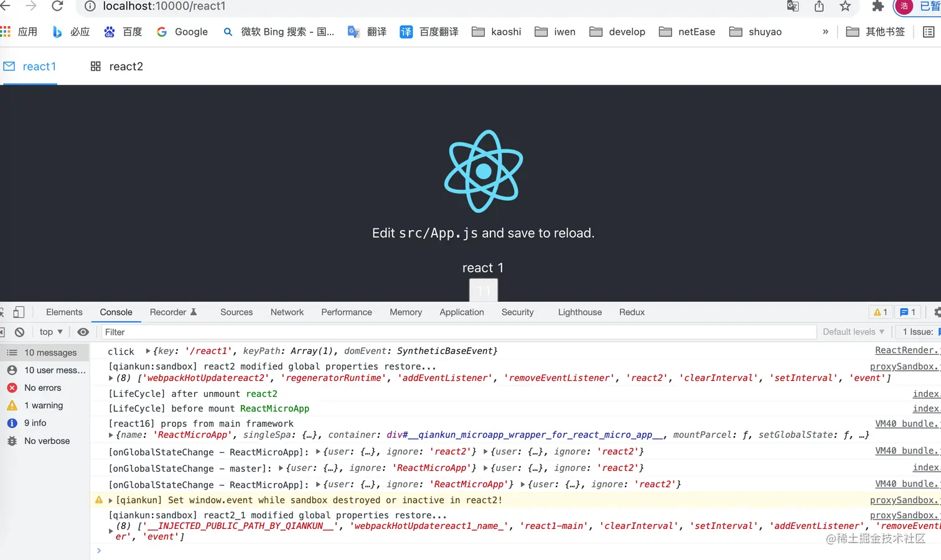The image size is (941, 560).
Task: Focus the console Filter input
Action: 459,332
